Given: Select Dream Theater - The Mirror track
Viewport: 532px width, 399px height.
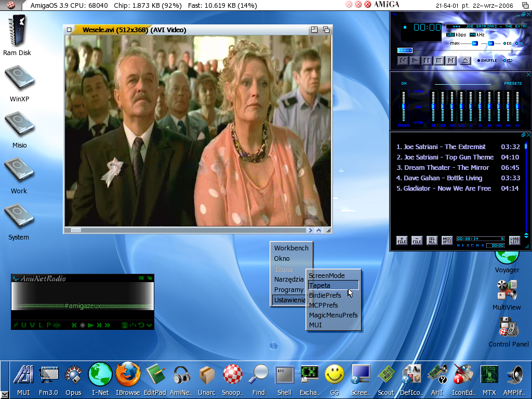Looking at the screenshot, I should 458,168.
